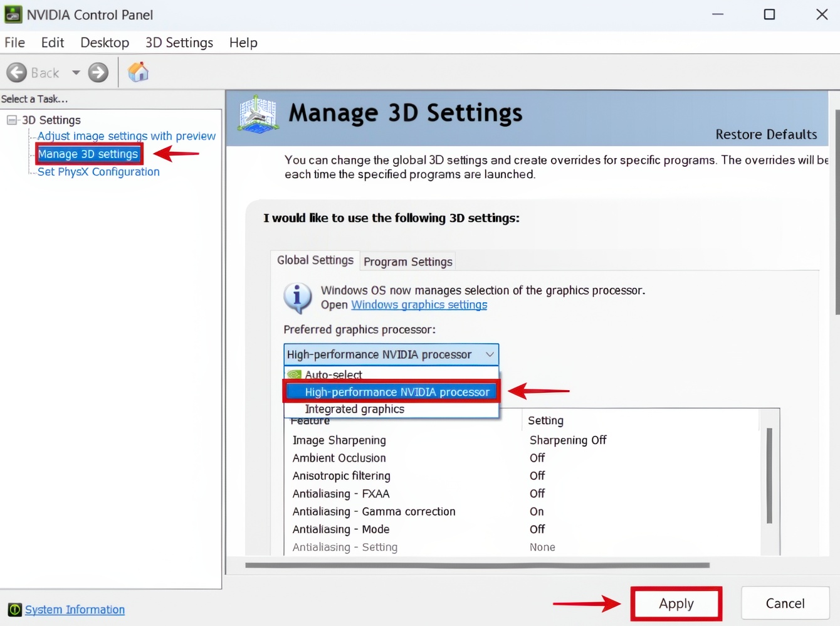Select High-performance NVIDIA processor option

point(397,392)
